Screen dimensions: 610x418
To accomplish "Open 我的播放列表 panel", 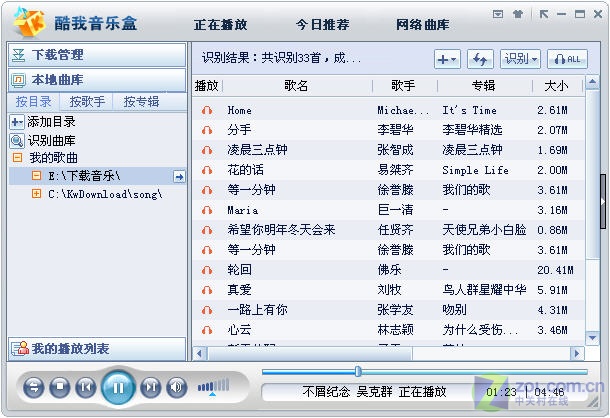I will click(x=96, y=349).
